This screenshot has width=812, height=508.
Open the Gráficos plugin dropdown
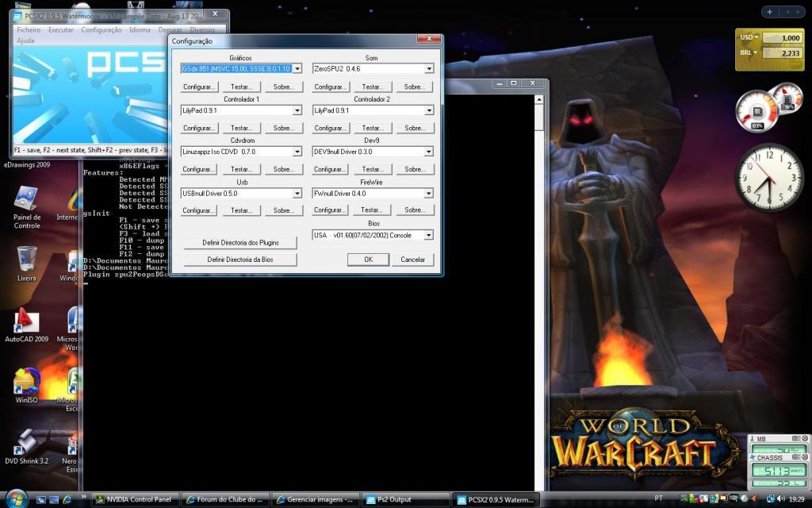(x=297, y=68)
